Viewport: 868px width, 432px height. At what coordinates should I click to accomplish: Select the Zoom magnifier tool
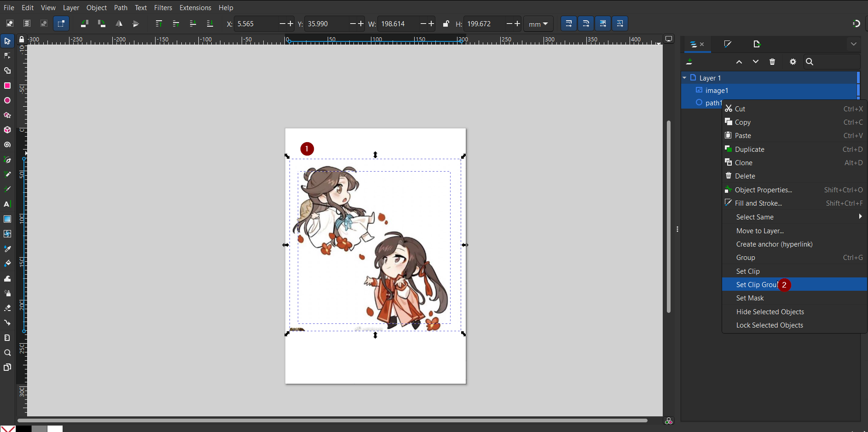pos(7,353)
